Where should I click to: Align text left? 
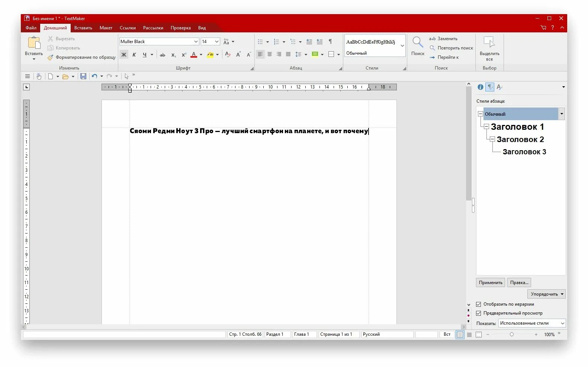tap(260, 54)
